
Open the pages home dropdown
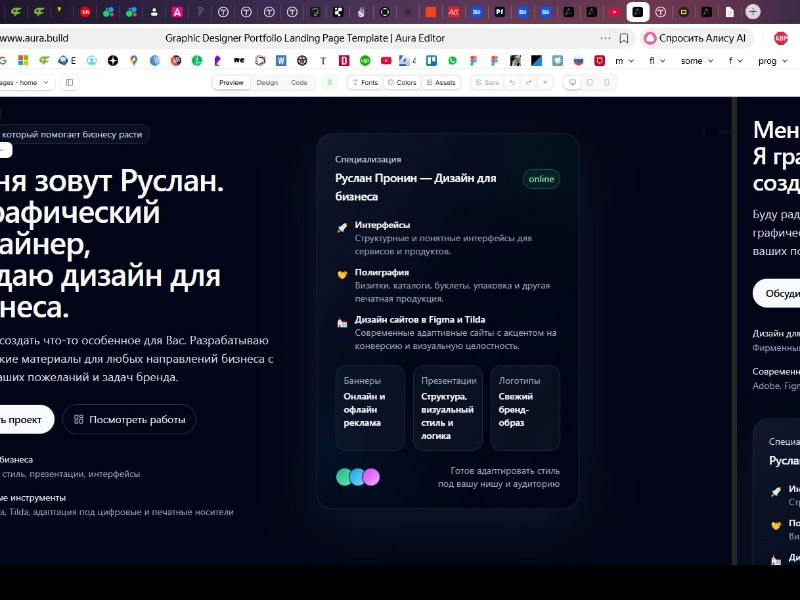pyautogui.click(x=26, y=83)
